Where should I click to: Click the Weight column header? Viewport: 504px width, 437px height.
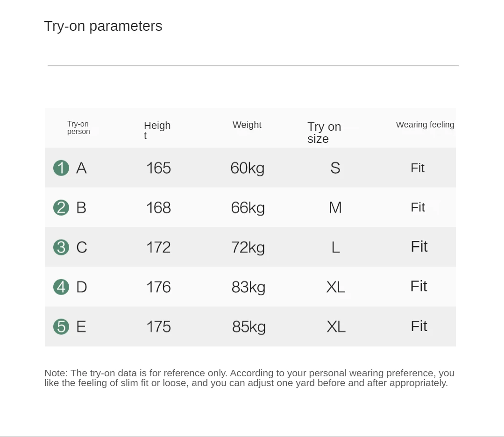point(247,125)
